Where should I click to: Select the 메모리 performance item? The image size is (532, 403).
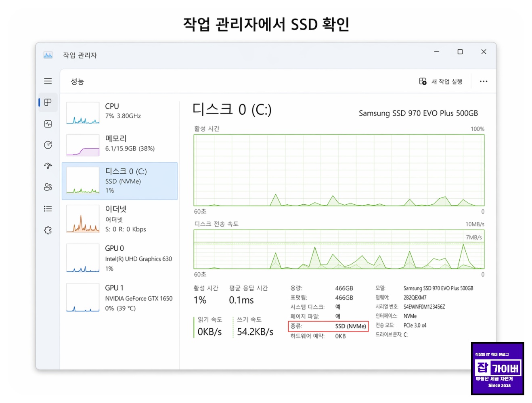[120, 145]
